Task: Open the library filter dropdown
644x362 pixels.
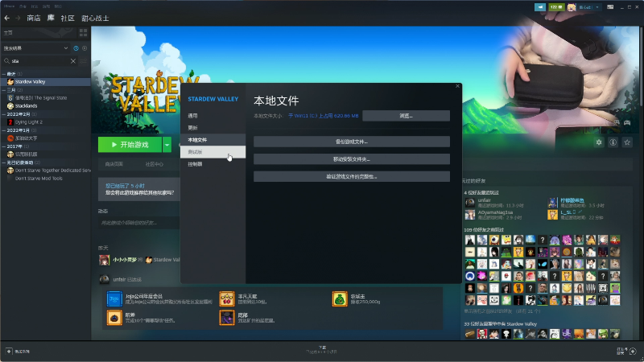Action: coord(35,48)
